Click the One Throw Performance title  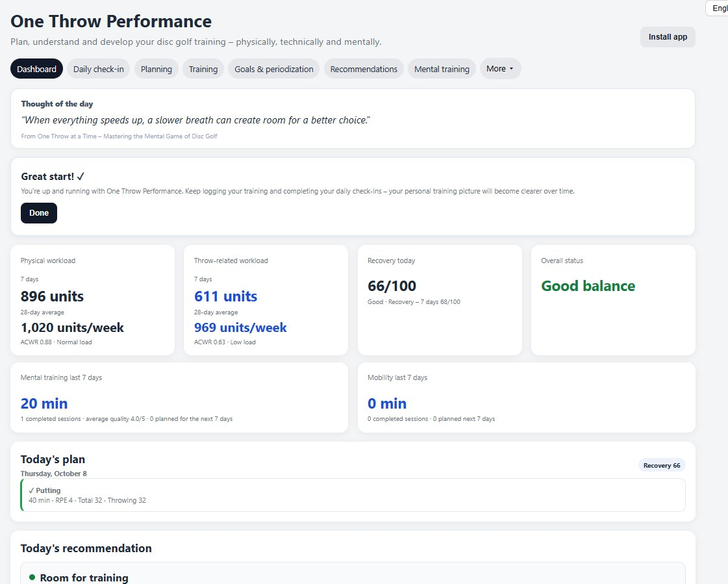coord(111,21)
